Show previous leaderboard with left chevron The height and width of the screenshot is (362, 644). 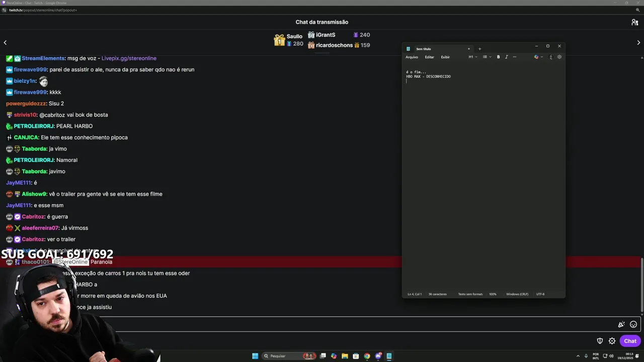[x=5, y=43]
